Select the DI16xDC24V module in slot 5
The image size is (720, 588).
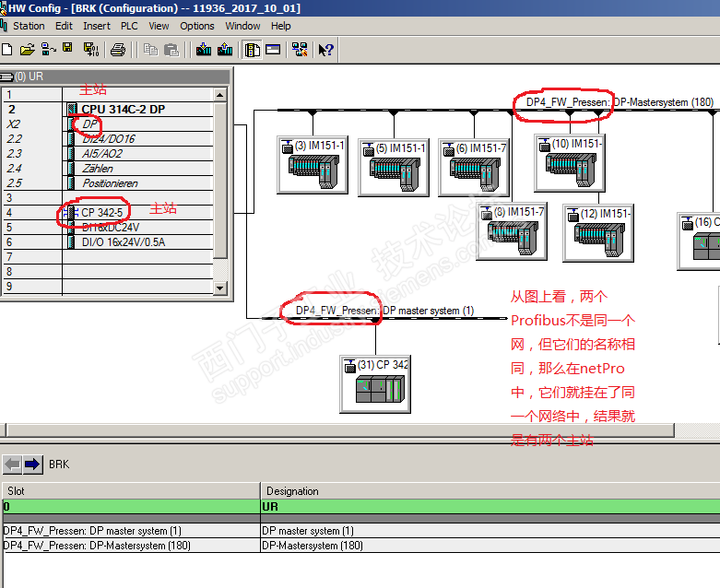(109, 228)
